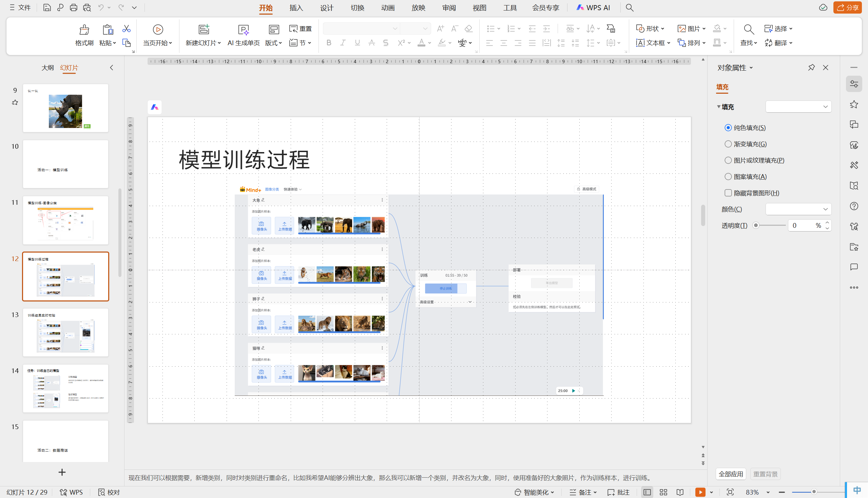Click AI generate single page icon
Screen dimensions: 868x498
(243, 30)
